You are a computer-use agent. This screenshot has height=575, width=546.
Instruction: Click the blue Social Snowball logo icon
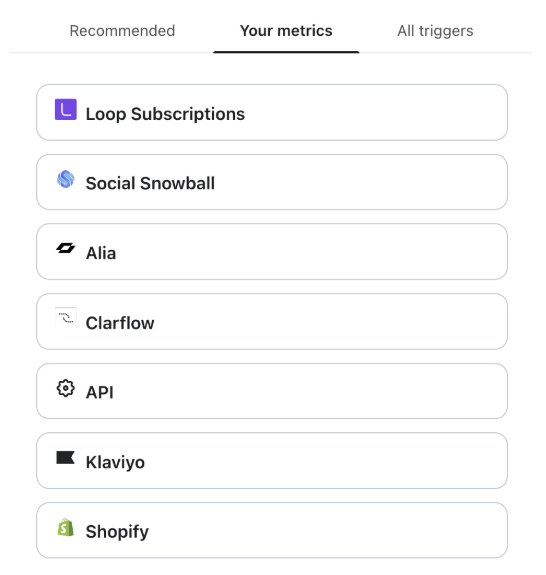pos(66,179)
